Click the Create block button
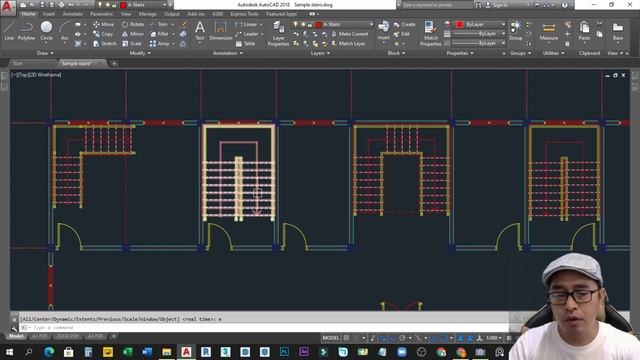This screenshot has width=640, height=360. [404, 24]
